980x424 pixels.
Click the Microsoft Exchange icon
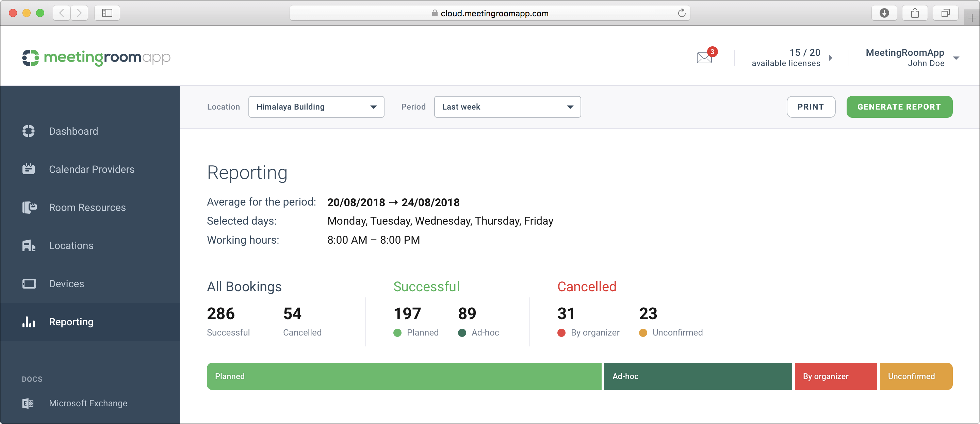(x=28, y=403)
